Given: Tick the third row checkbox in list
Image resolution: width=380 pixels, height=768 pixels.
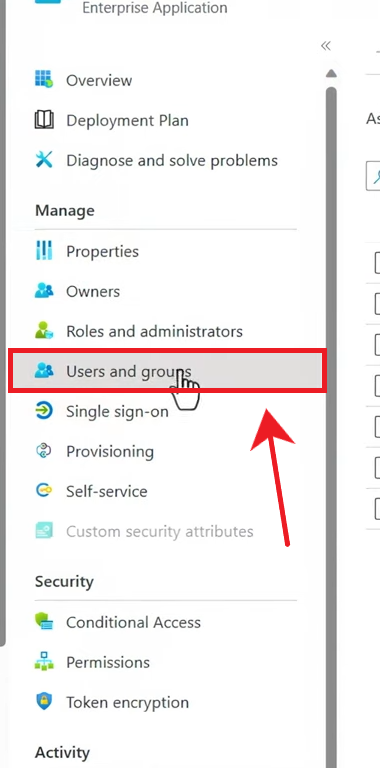Looking at the screenshot, I should 377,344.
